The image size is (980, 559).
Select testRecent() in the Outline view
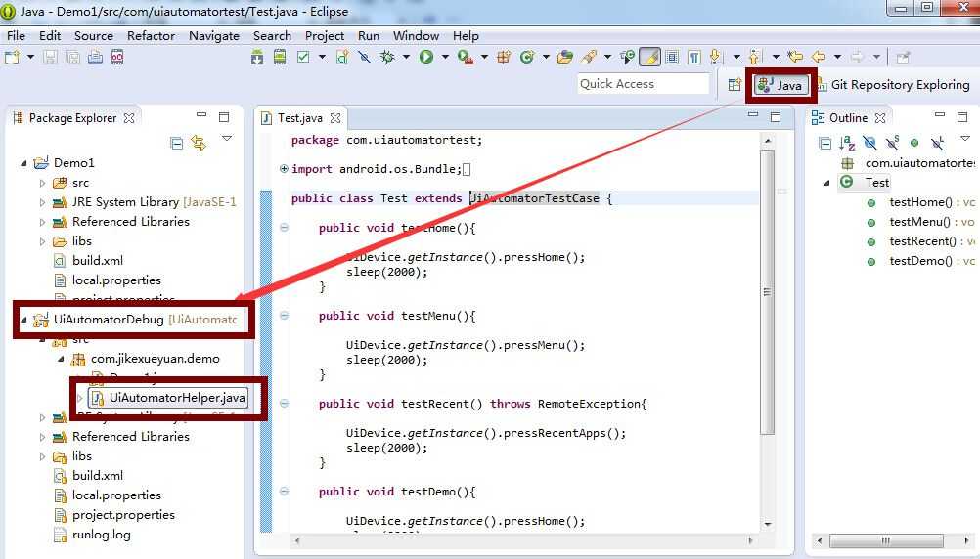[x=922, y=241]
